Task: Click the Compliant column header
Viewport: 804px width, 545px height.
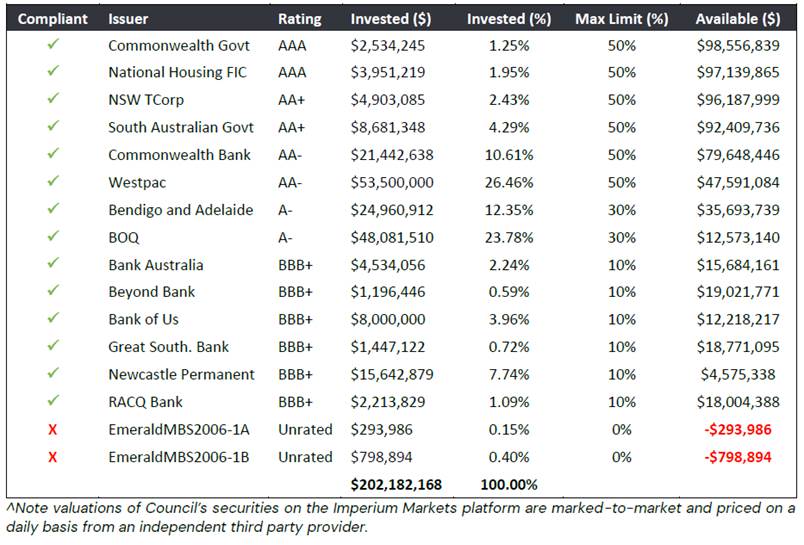Action: [52, 19]
